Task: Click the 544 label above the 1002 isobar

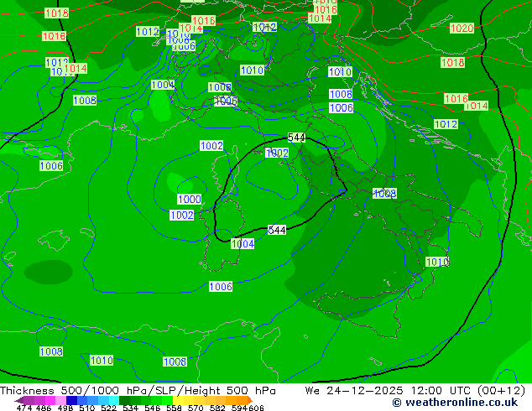Action: pyautogui.click(x=296, y=138)
